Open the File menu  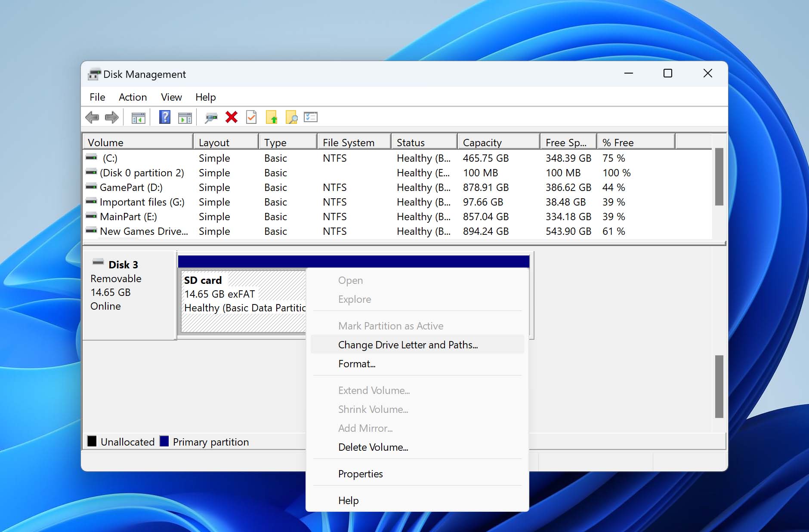coord(97,97)
